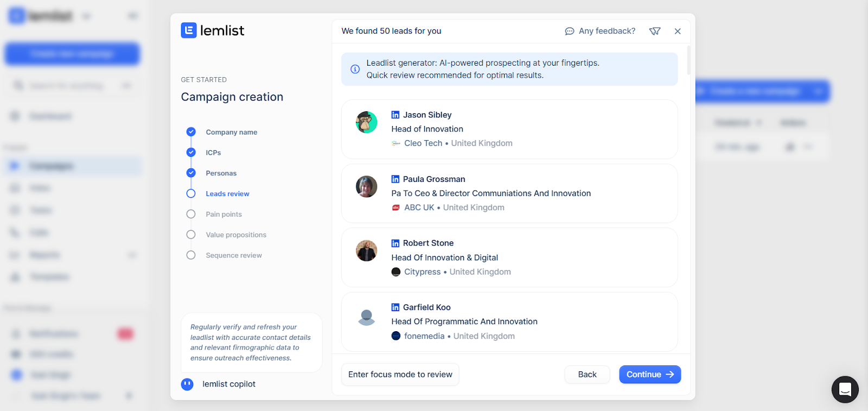Select the completed Company name step circle
Viewport: 868px width, 411px height.
191,132
